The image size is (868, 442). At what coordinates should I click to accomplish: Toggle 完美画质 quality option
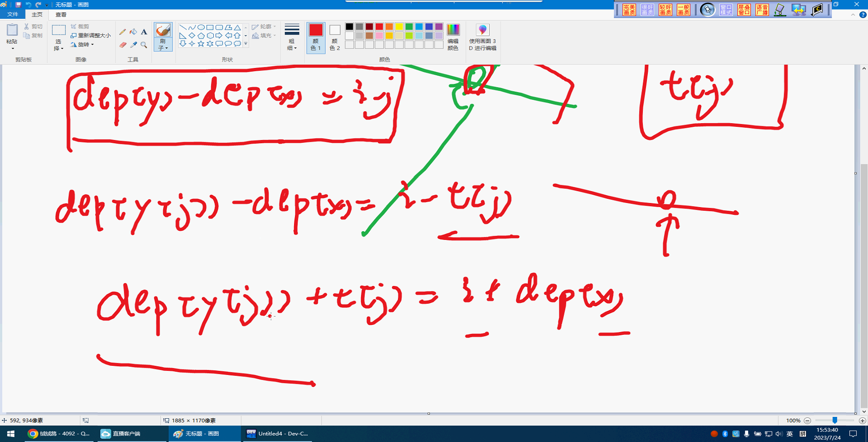[x=629, y=10]
